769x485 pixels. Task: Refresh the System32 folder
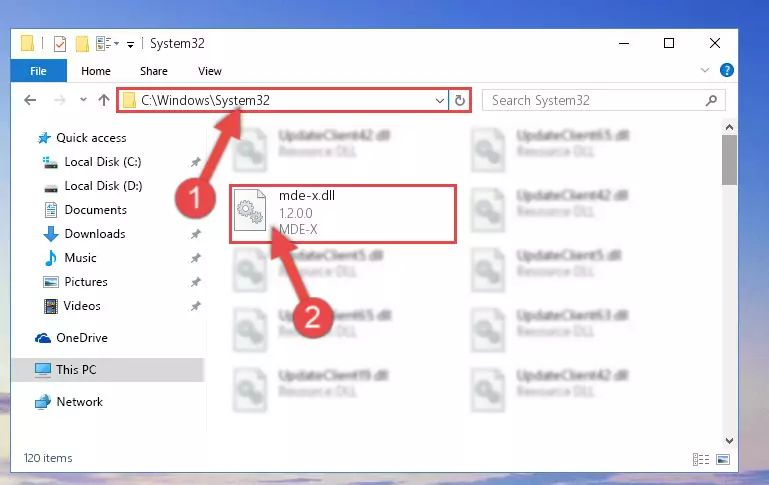[x=460, y=101]
